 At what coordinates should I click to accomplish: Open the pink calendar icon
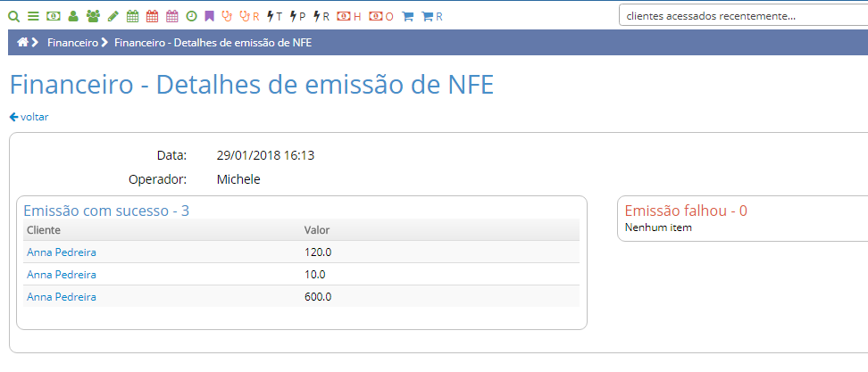(171, 16)
